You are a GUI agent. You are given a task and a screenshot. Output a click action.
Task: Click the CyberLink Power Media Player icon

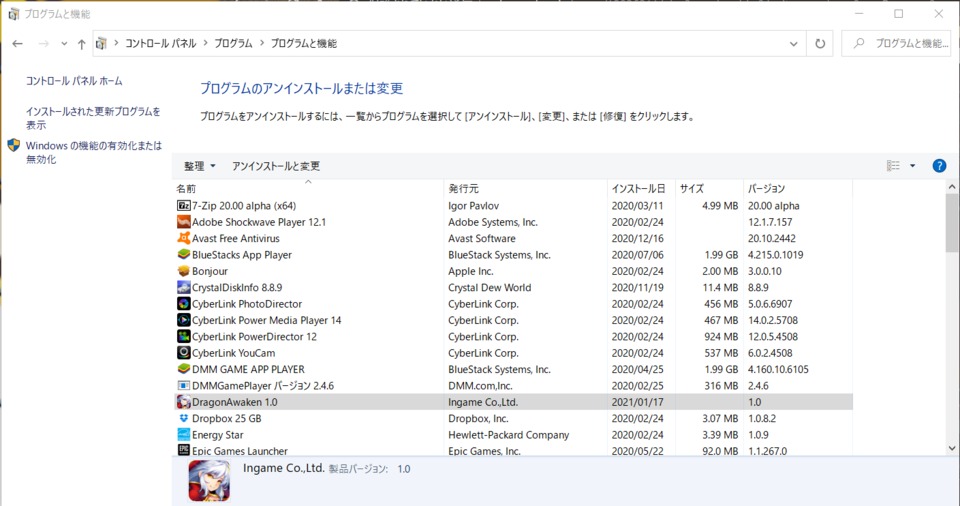pyautogui.click(x=183, y=320)
